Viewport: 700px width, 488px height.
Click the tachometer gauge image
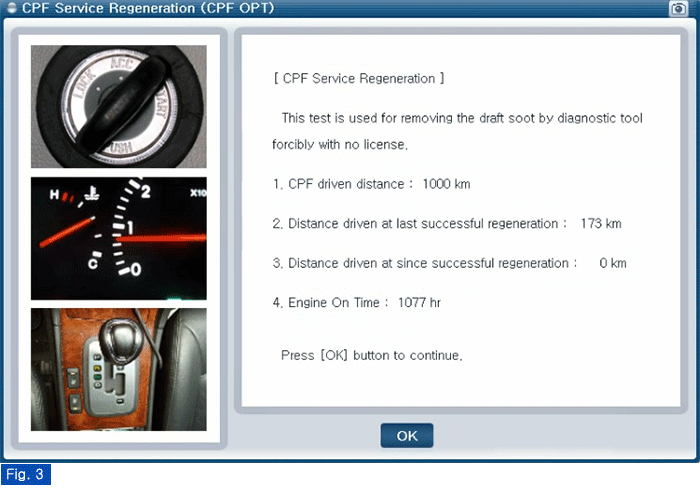119,238
